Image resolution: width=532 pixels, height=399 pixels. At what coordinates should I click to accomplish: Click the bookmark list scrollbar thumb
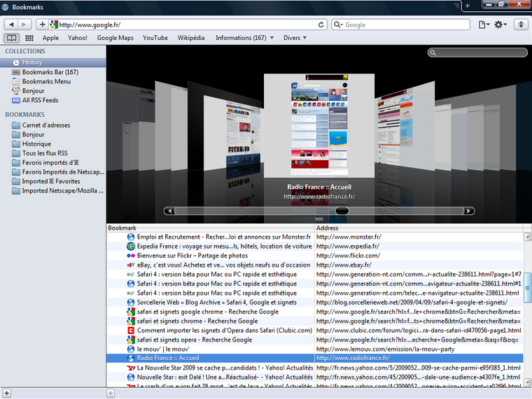[527, 288]
